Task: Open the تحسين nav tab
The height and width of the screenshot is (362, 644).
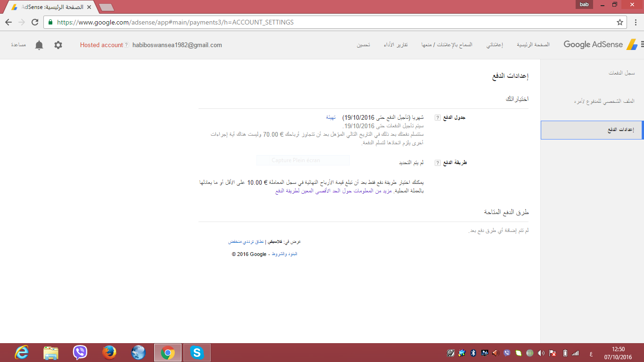Action: tap(363, 45)
